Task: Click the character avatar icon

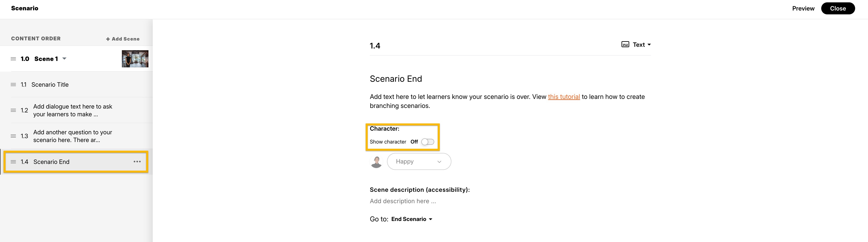Action: 376,162
